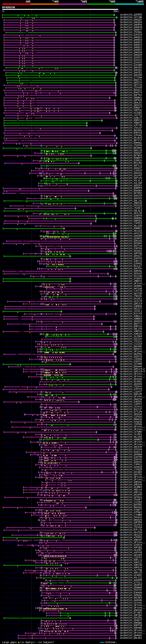Click the UniRef100_Q4KR04 label

pos(131,52)
